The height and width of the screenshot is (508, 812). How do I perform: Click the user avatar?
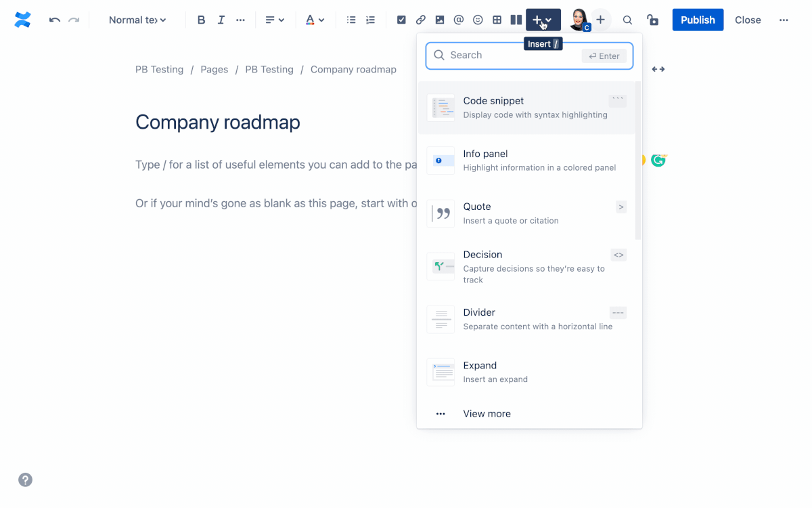[x=579, y=20]
